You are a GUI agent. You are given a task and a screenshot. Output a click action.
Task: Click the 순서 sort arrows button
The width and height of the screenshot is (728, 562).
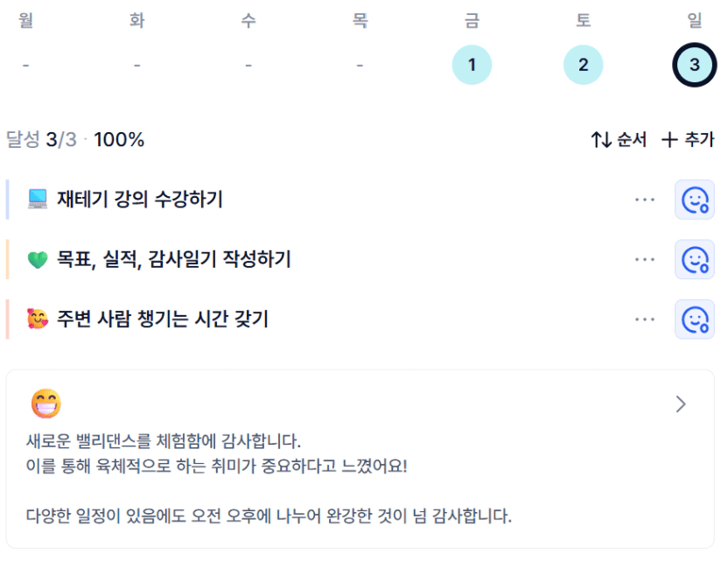619,139
